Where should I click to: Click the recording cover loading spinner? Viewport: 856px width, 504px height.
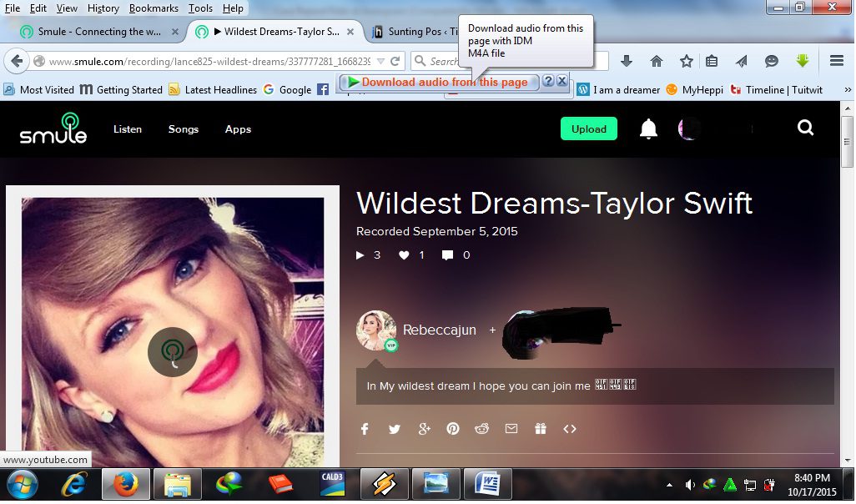pos(173,351)
